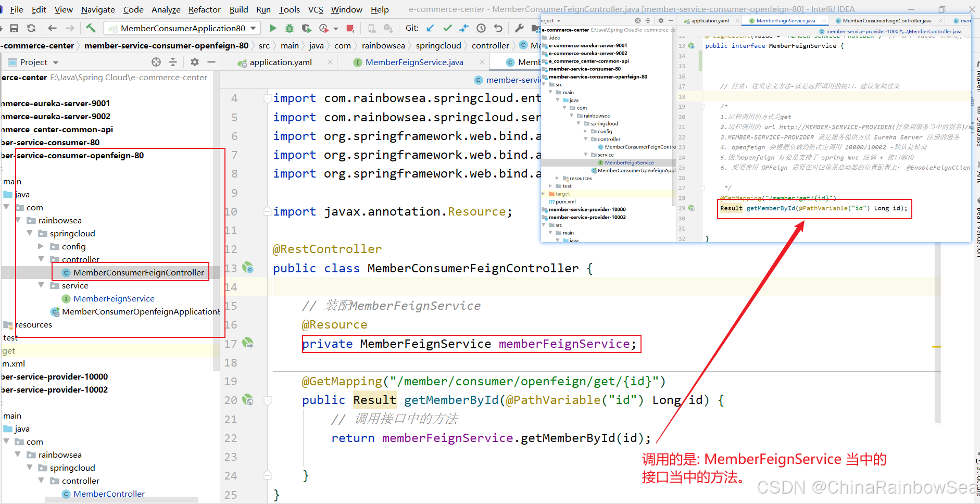Run with coverage shield icon
The width and height of the screenshot is (980, 504).
pos(306,28)
